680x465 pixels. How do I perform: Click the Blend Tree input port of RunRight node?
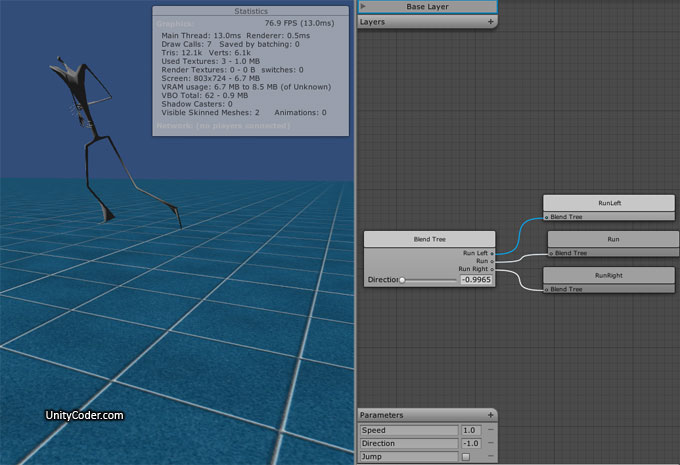point(546,289)
